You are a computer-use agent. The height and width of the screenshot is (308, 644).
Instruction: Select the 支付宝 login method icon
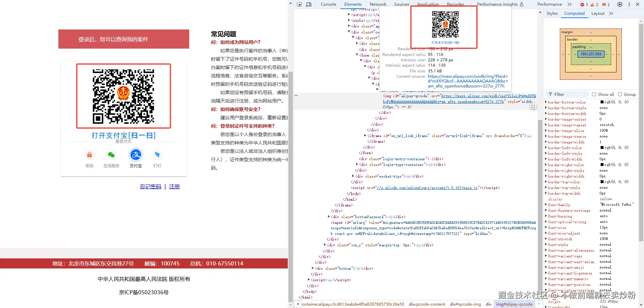(x=136, y=155)
